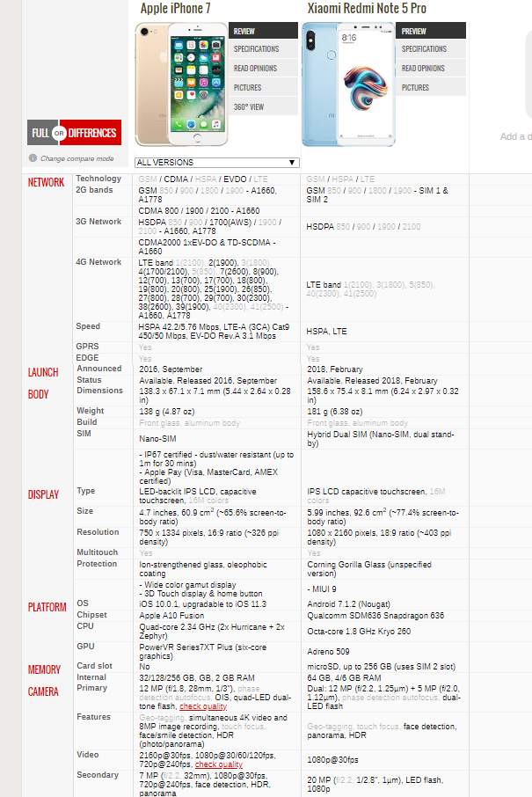Switch to FULL compare mode

click(x=40, y=133)
